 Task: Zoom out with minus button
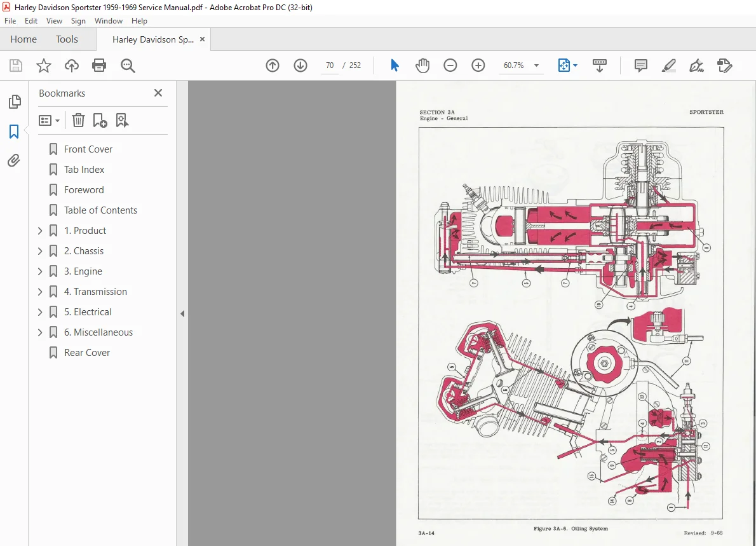coord(450,65)
